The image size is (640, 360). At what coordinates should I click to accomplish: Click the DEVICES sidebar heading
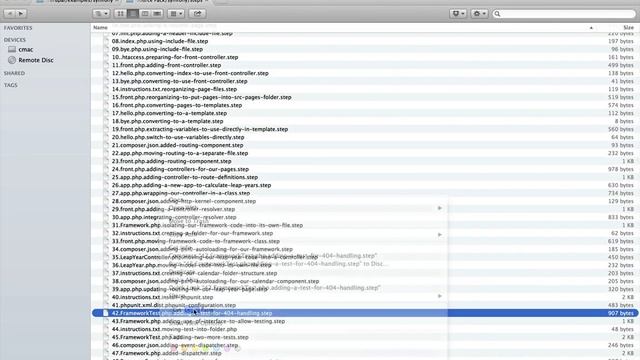(15, 40)
